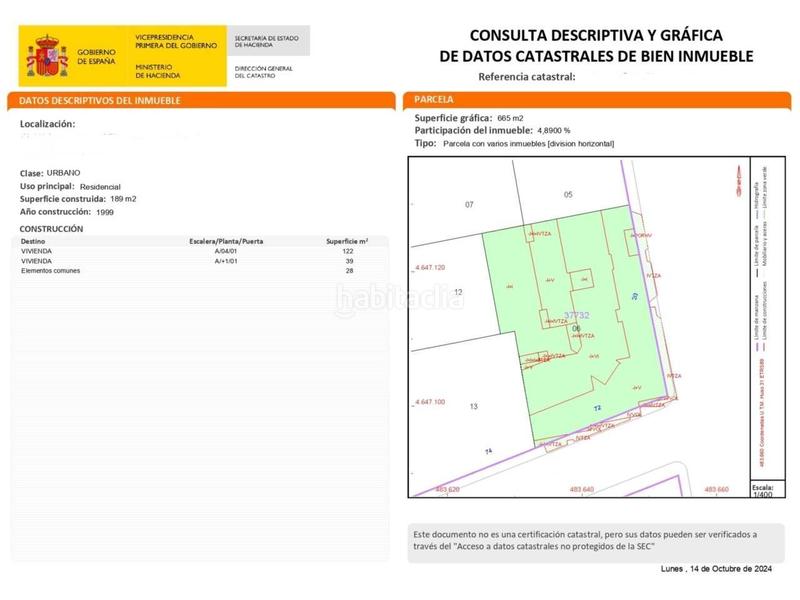Click the Gobierno de España logo text
Screen dimensions: 800x600
98,54
